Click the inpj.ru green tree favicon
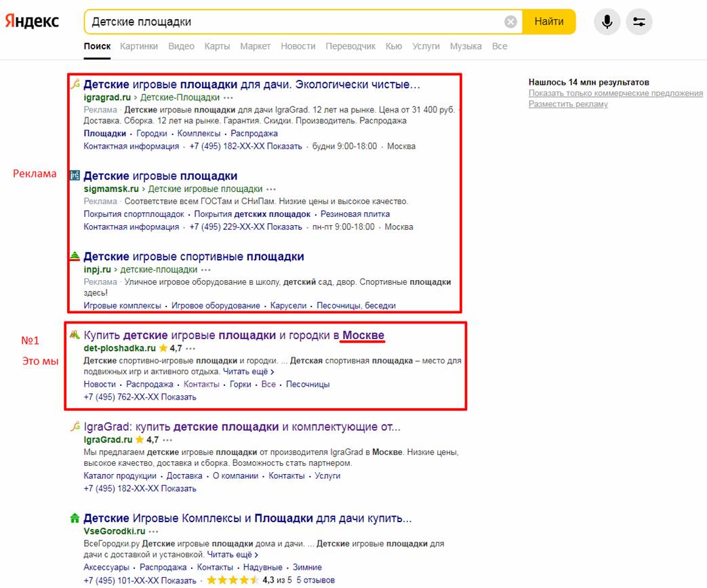Viewport: 707px width, 588px height. pyautogui.click(x=75, y=257)
